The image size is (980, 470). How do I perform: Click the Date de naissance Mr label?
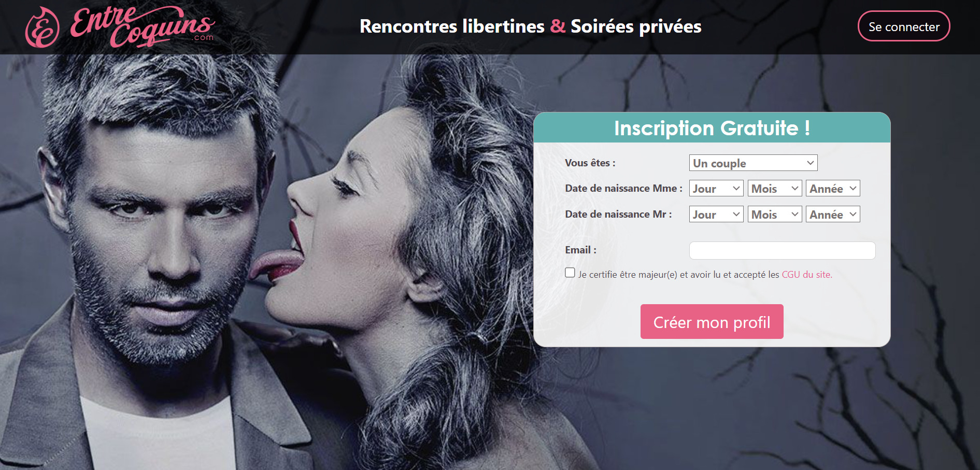click(618, 214)
